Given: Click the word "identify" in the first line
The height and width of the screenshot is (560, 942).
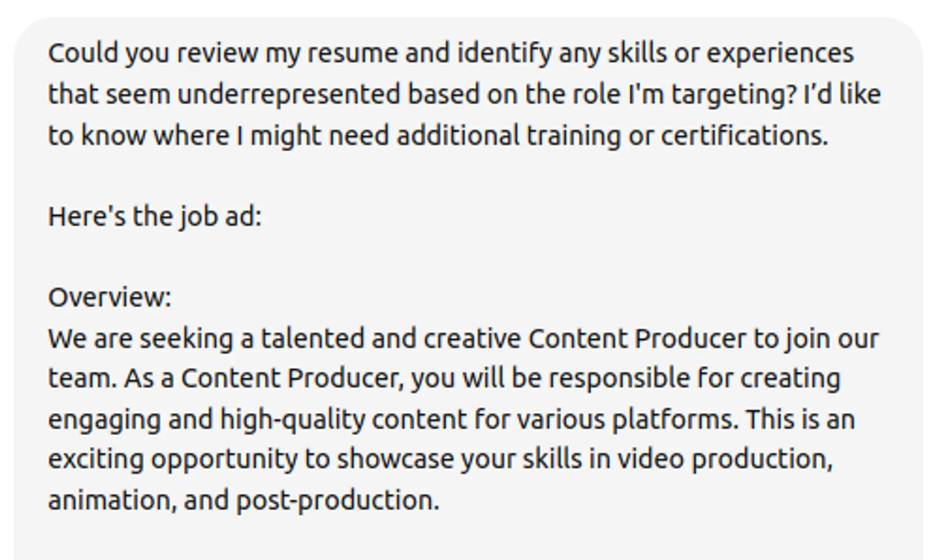Looking at the screenshot, I should pos(504,53).
